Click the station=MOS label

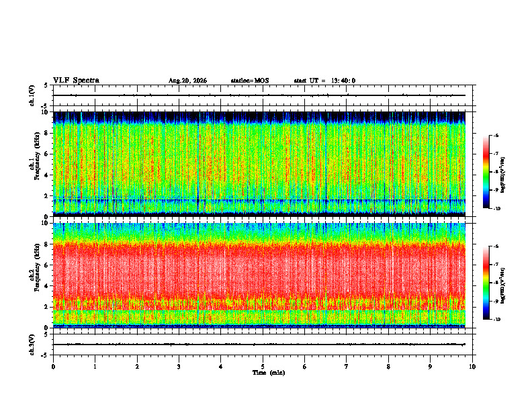click(250, 81)
